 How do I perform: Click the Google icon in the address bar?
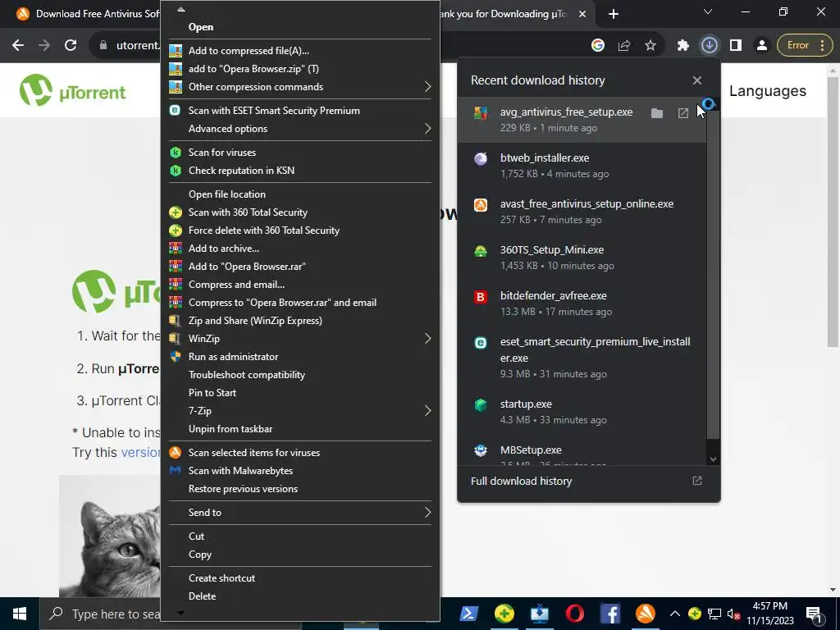(598, 46)
